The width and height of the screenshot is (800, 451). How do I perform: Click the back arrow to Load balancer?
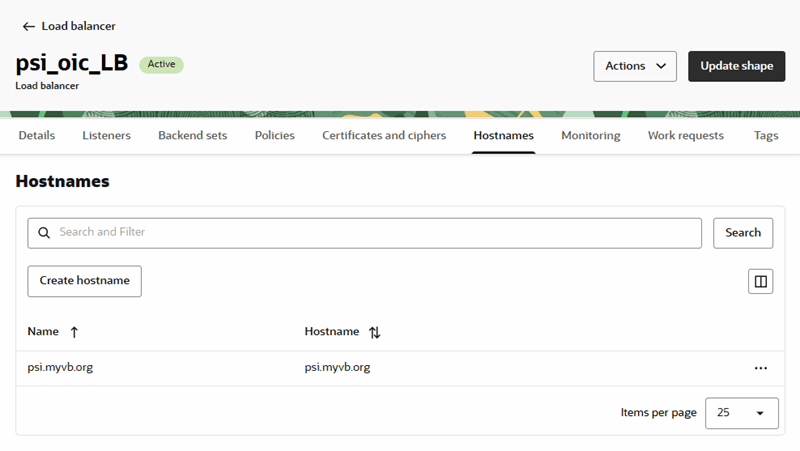[x=28, y=26]
